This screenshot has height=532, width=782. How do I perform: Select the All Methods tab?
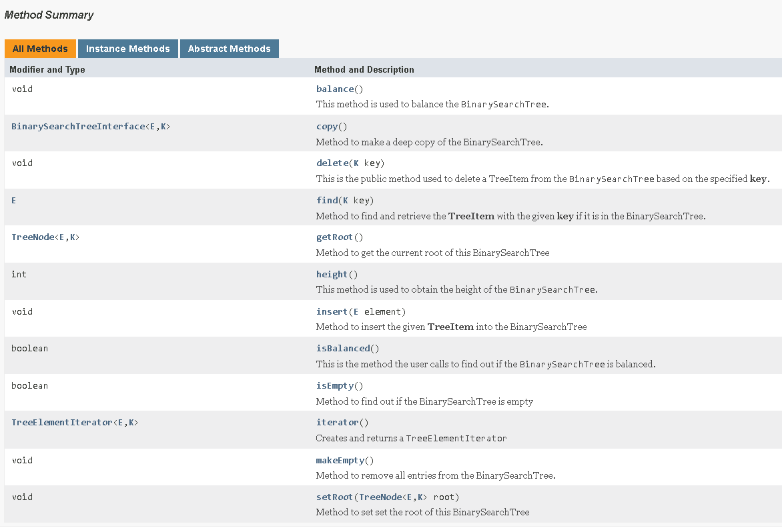40,48
